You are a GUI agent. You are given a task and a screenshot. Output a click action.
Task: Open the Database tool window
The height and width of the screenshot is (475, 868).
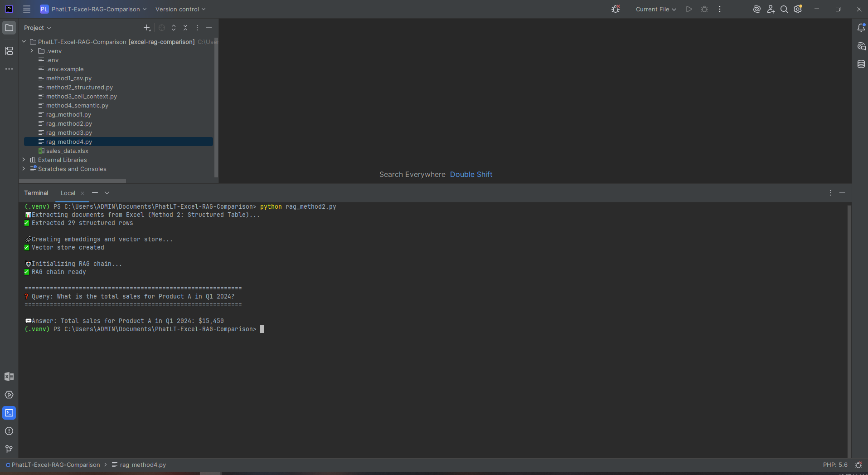coord(861,64)
